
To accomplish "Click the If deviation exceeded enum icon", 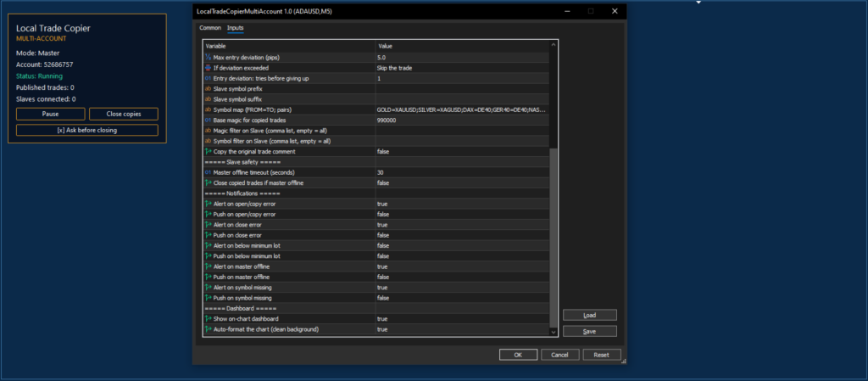I will pos(209,68).
